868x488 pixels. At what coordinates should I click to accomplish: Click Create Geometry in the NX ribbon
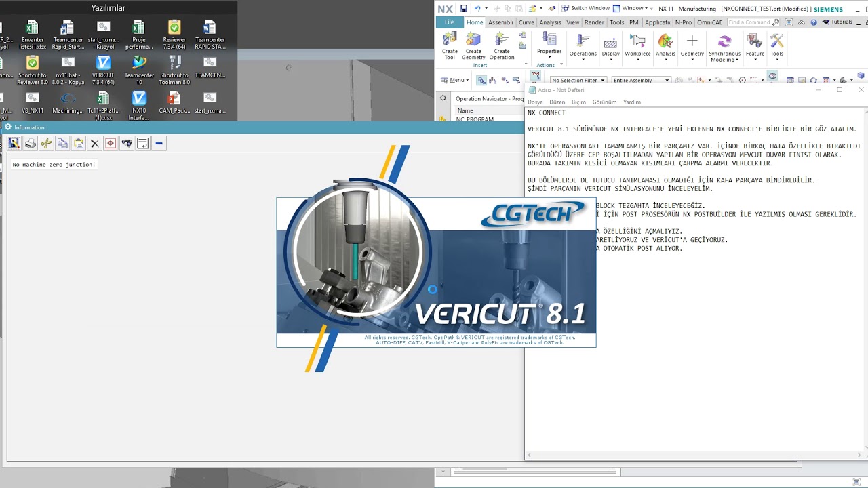473,45
